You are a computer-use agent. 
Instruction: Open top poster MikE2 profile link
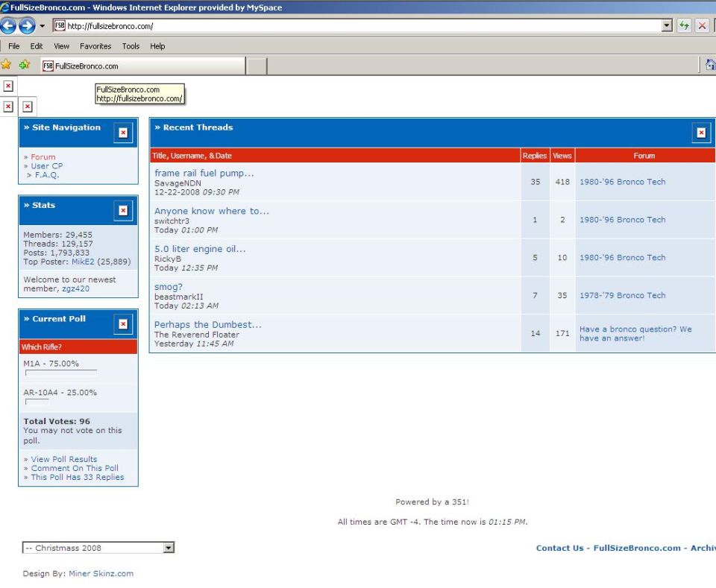pos(83,262)
